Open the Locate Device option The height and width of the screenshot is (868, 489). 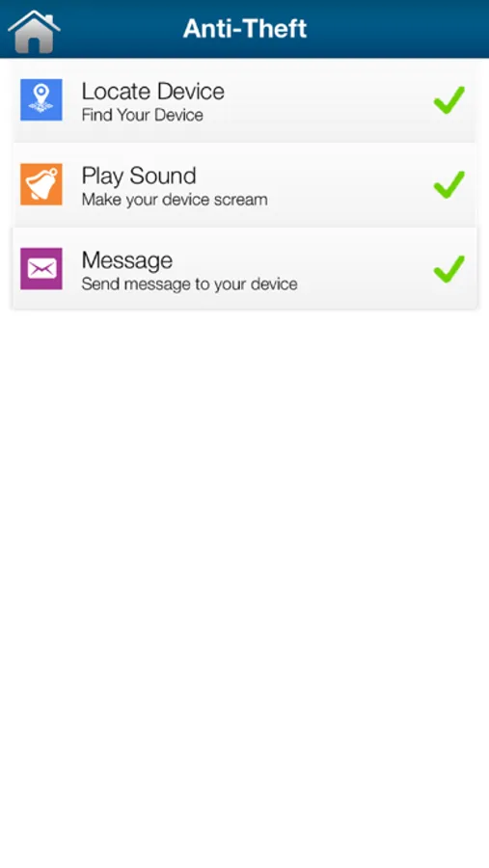tap(244, 100)
